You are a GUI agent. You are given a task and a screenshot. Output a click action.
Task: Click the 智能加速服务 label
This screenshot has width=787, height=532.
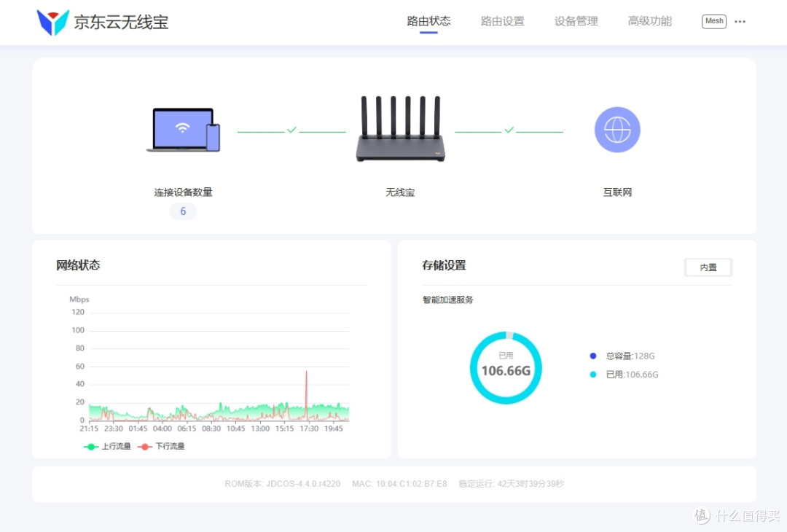[447, 300]
